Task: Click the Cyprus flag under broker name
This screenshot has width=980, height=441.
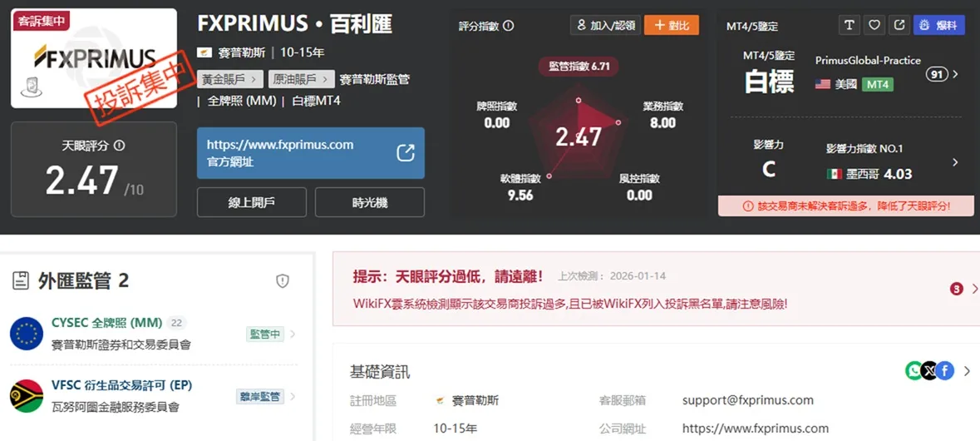Action: coord(204,52)
